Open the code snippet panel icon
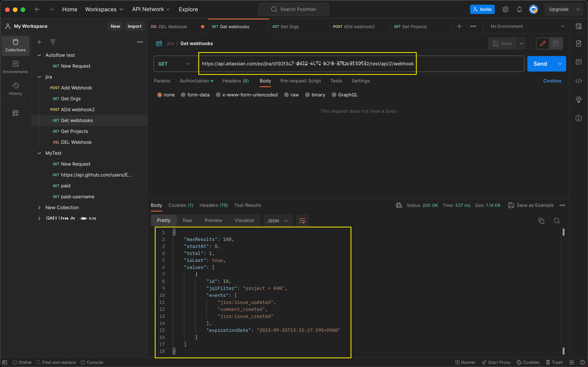 coord(579,81)
